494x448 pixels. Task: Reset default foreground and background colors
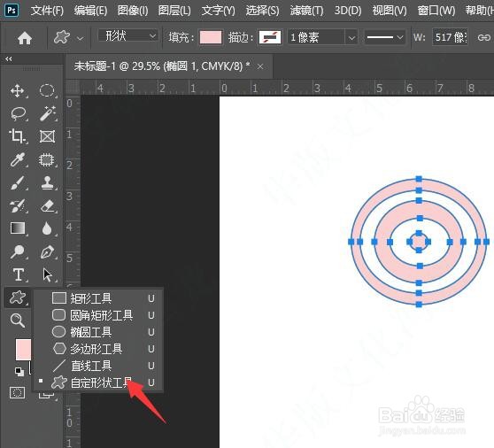(x=19, y=372)
